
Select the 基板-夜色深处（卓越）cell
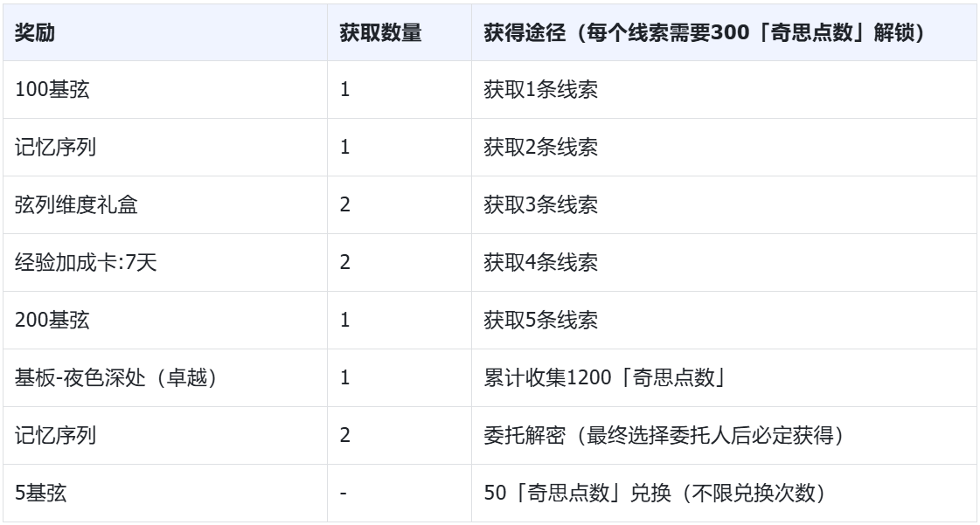165,377
